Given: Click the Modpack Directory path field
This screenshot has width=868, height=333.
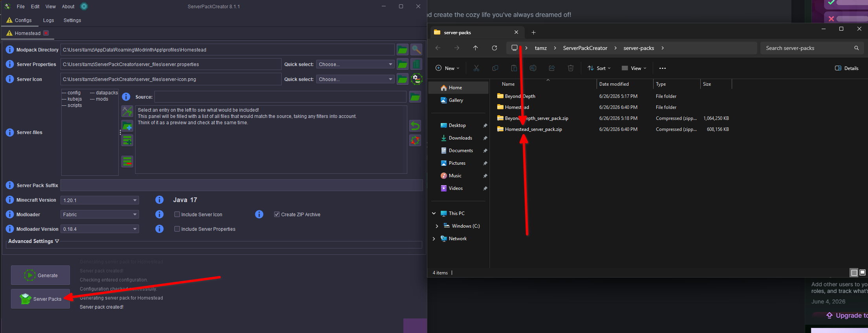Looking at the screenshot, I should (227, 50).
